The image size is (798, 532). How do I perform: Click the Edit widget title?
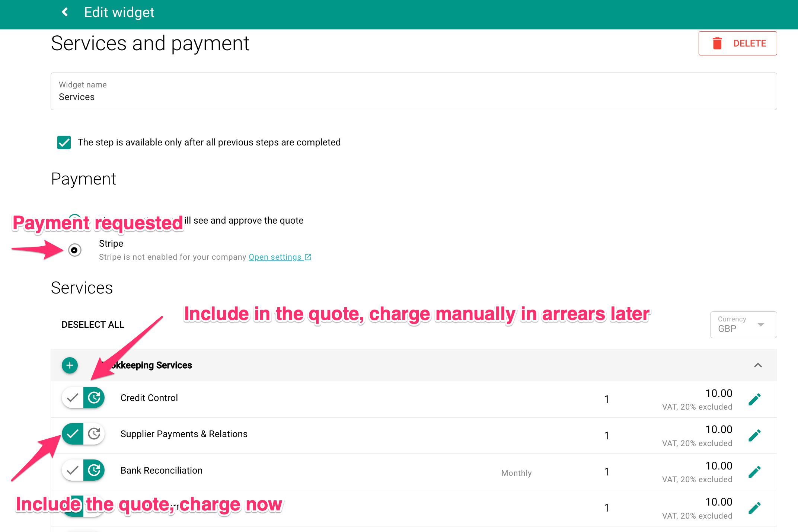click(119, 12)
